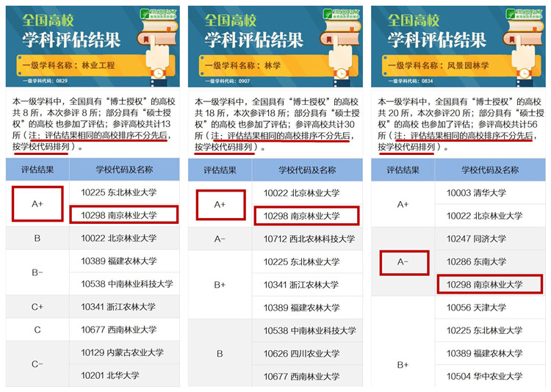Select the row 10056 天津大学
This screenshot has height=392, width=551.
(476, 308)
